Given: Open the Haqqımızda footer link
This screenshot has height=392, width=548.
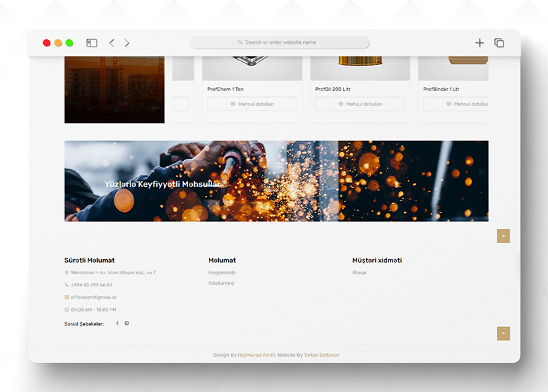Looking at the screenshot, I should pyautogui.click(x=222, y=272).
